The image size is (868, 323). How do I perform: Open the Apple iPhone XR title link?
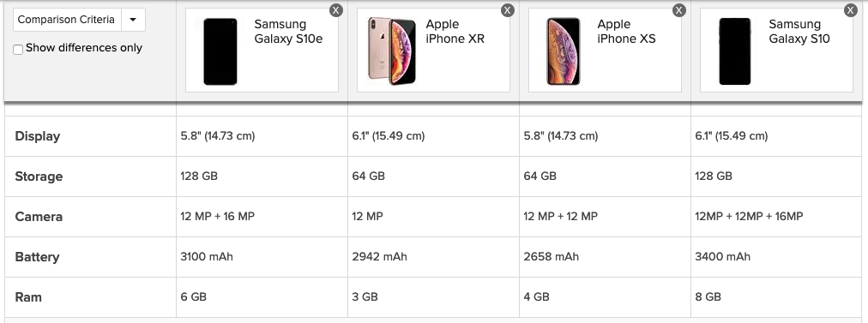455,31
